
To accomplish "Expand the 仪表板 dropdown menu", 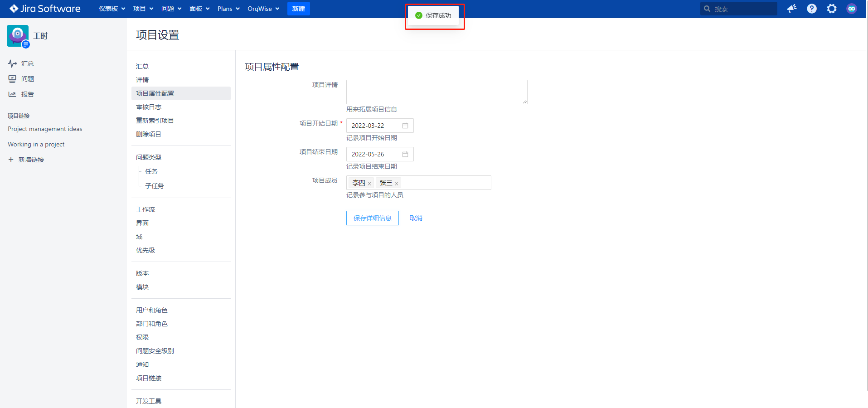I will [112, 9].
